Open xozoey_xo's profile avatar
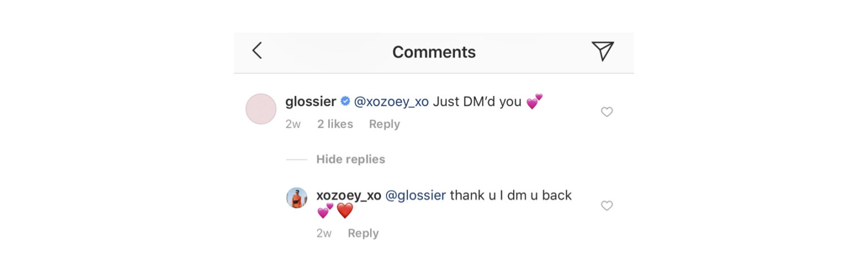Viewport: 868px width, 261px height. [x=297, y=198]
